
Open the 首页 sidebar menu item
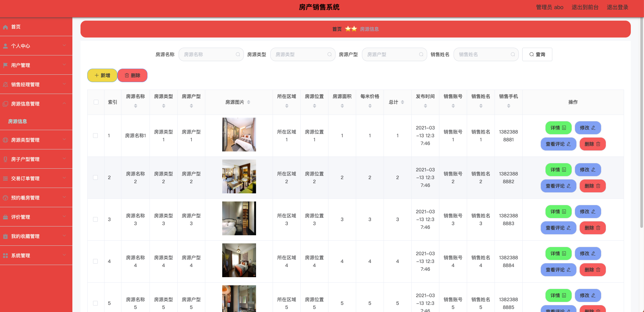(36, 27)
